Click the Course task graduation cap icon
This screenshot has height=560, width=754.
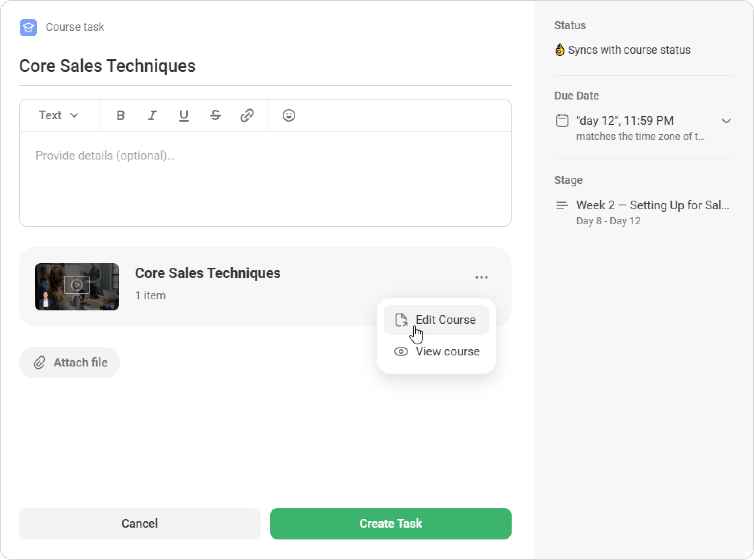click(28, 27)
